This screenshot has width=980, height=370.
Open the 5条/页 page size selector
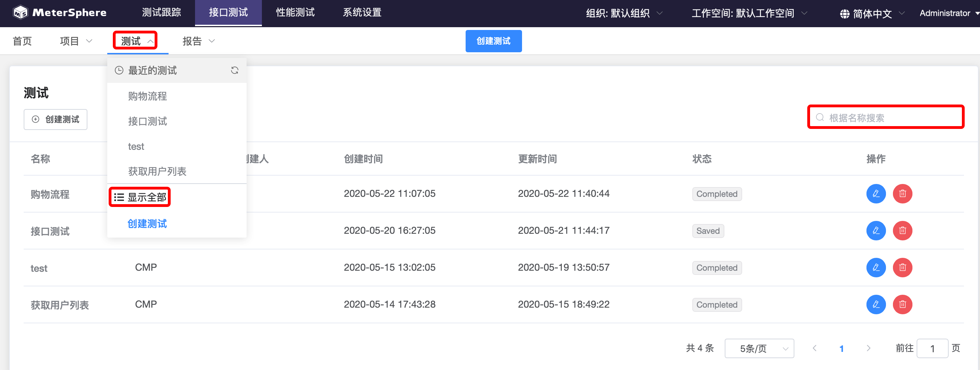[x=759, y=348]
